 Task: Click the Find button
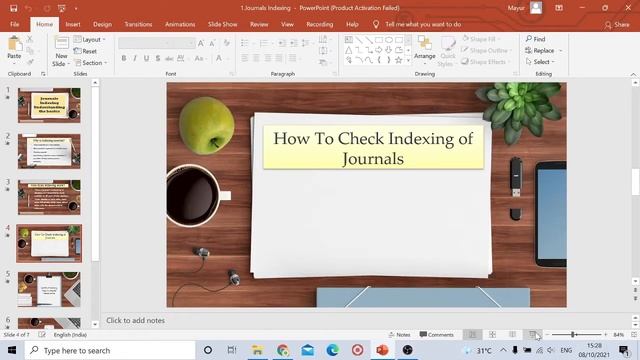click(x=536, y=39)
